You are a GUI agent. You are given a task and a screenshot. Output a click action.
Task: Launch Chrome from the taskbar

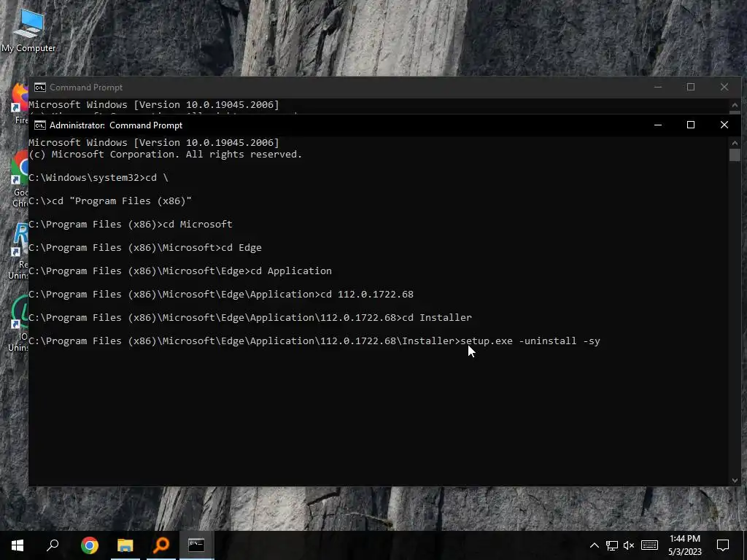90,545
